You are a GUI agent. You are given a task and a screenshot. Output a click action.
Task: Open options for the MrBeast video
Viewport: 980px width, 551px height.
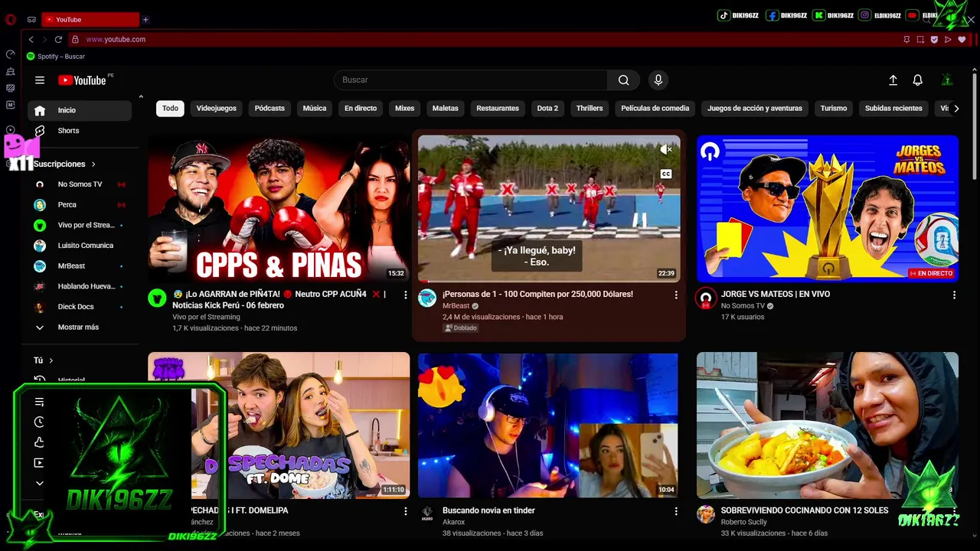point(675,295)
